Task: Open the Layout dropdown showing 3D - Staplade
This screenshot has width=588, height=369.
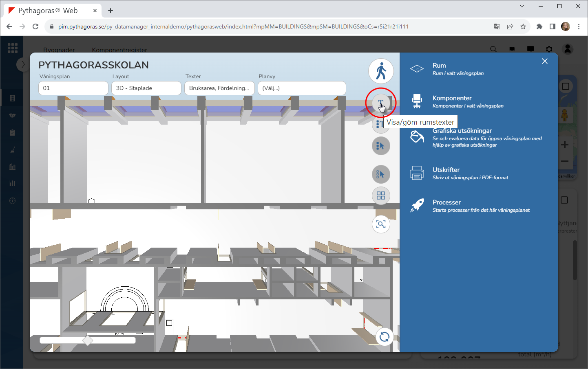Action: tap(146, 88)
